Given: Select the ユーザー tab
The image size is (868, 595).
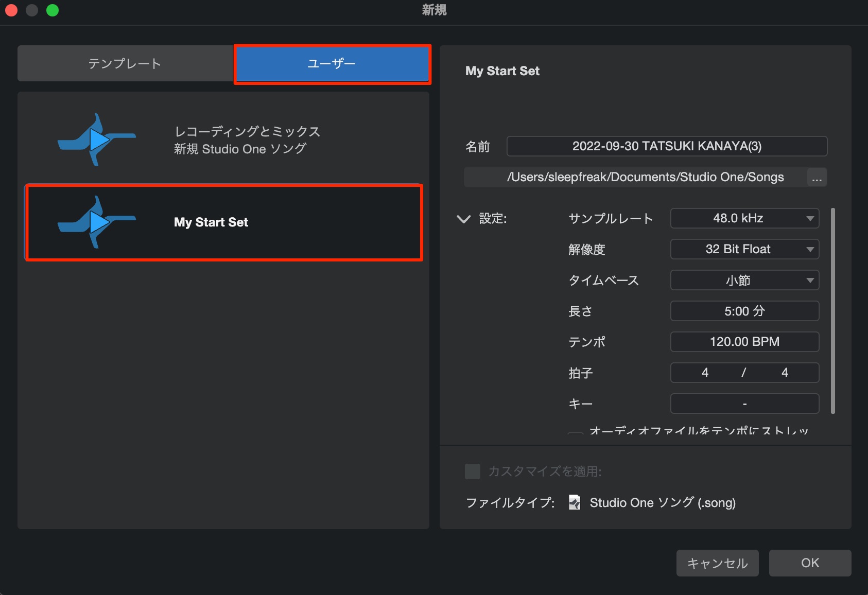Looking at the screenshot, I should [332, 63].
